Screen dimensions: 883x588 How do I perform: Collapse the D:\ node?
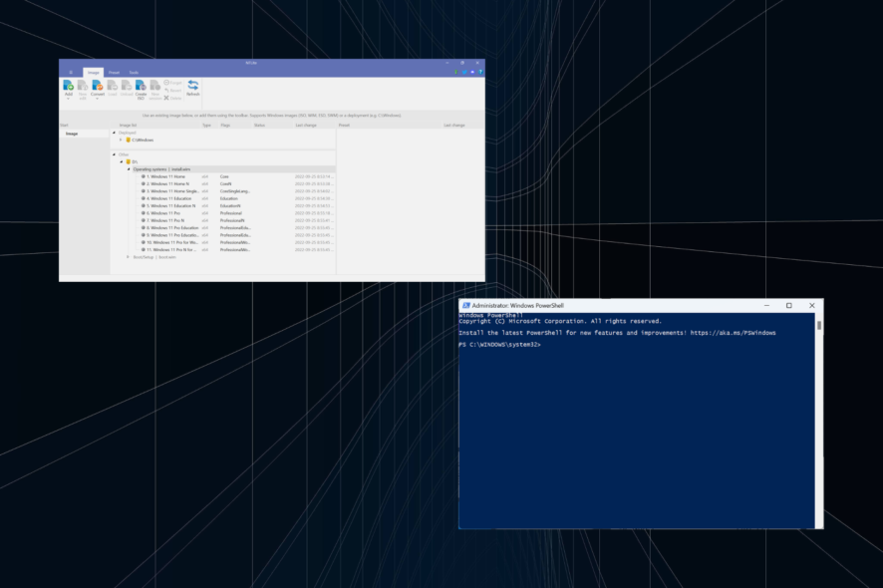click(x=121, y=162)
